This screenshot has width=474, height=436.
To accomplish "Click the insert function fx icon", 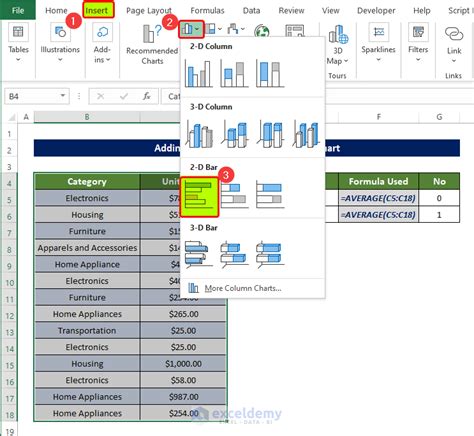I will (147, 96).
